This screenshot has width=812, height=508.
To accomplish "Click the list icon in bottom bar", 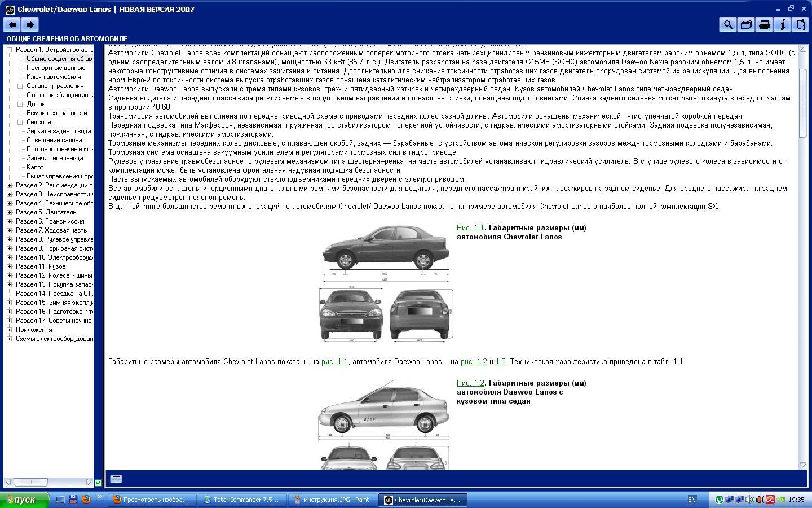I will click(116, 479).
